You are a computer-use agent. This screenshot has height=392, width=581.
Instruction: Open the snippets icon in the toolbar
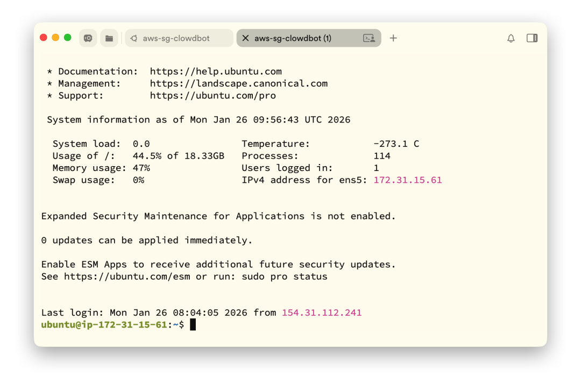[88, 38]
